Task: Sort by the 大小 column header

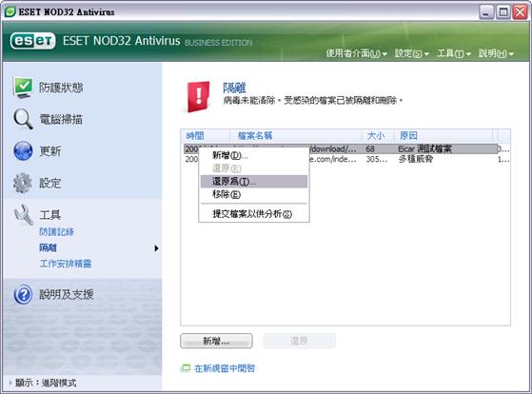Action: (378, 136)
